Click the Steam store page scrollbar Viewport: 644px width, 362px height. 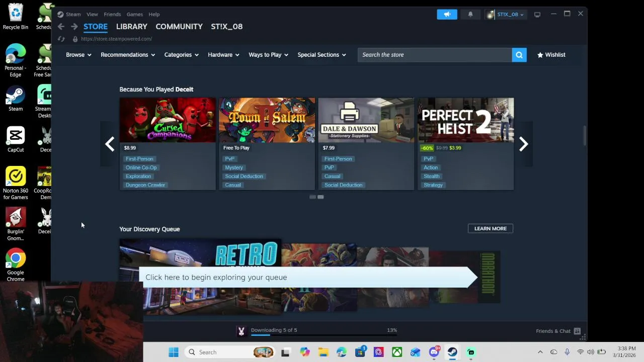coord(585,136)
